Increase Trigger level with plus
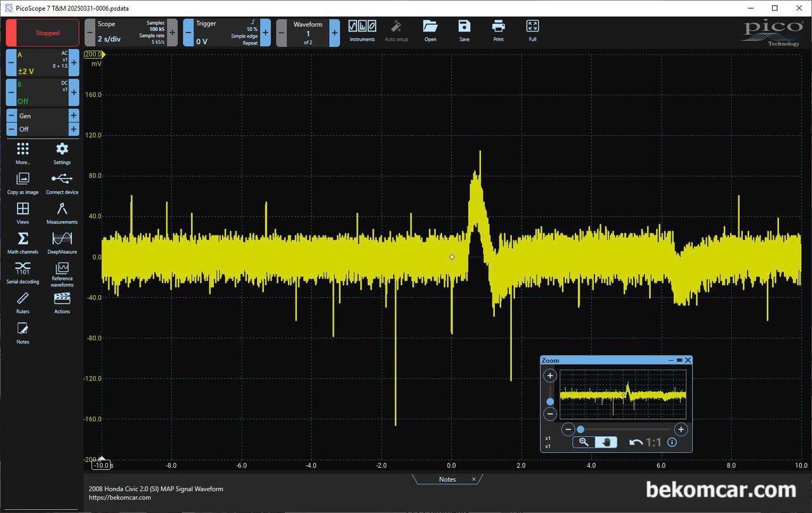 click(265, 32)
